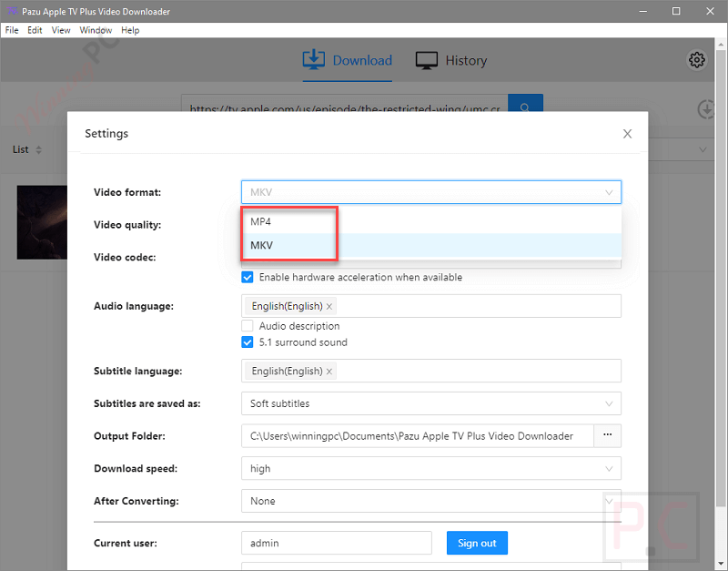Click the Audio language field
The height and width of the screenshot is (571, 728).
(431, 306)
